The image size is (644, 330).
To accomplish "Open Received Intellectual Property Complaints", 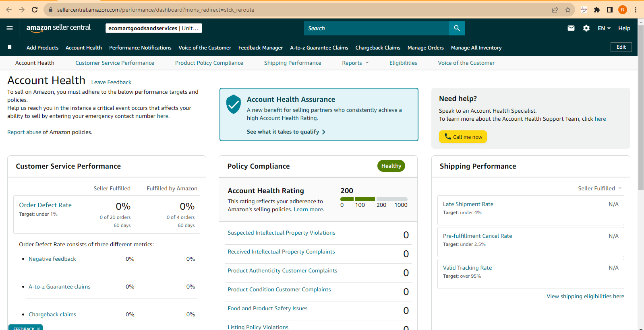I will coord(281,252).
